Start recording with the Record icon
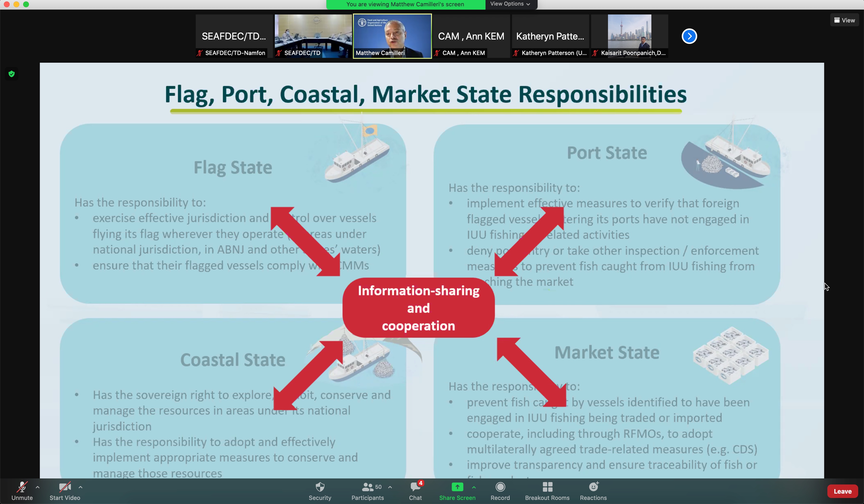This screenshot has width=864, height=504. tap(500, 487)
